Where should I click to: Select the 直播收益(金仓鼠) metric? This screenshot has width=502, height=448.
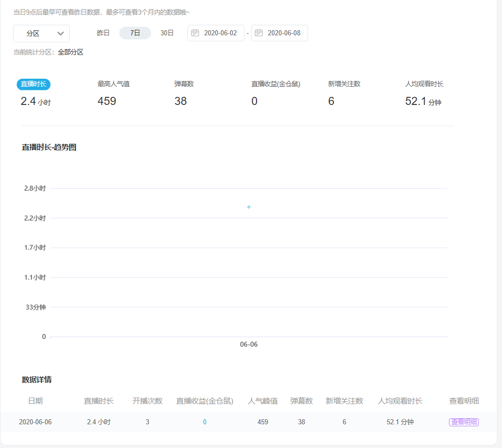click(276, 84)
